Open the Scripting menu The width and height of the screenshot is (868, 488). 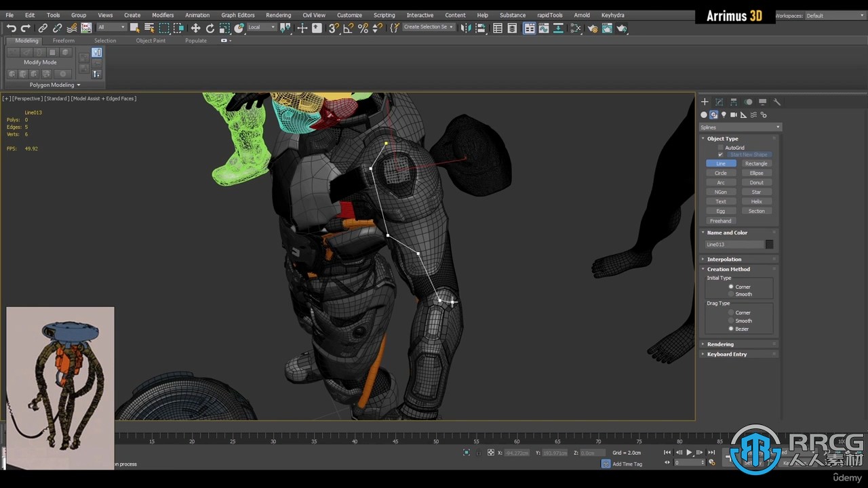point(384,15)
